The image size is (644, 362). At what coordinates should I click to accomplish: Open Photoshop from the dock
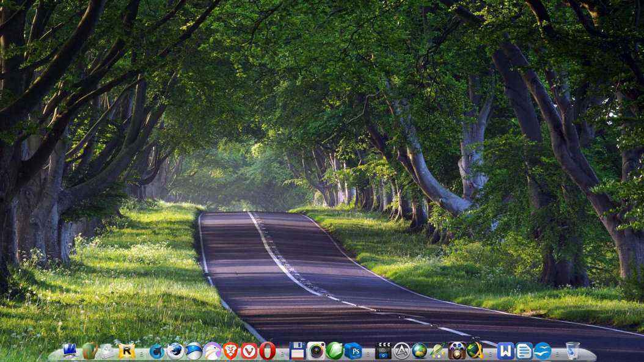[x=353, y=351]
